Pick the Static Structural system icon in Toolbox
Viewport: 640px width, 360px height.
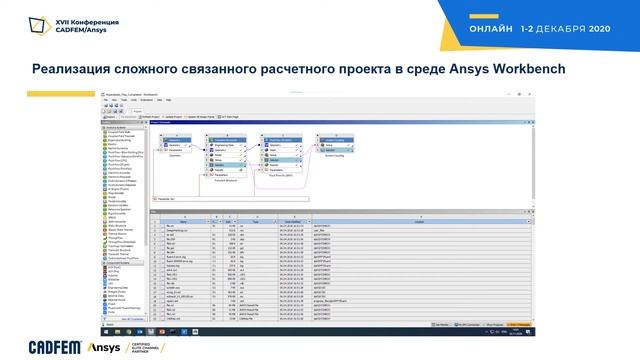(x=105, y=226)
